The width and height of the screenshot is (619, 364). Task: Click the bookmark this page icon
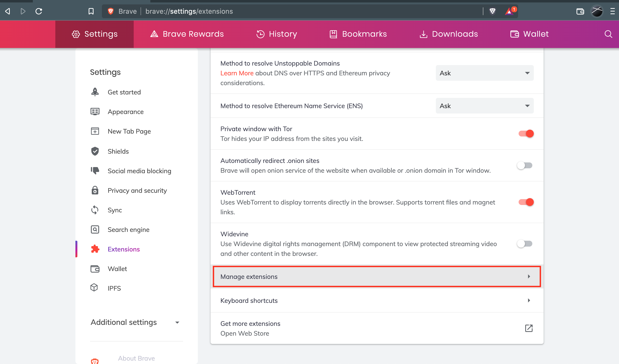click(x=91, y=11)
